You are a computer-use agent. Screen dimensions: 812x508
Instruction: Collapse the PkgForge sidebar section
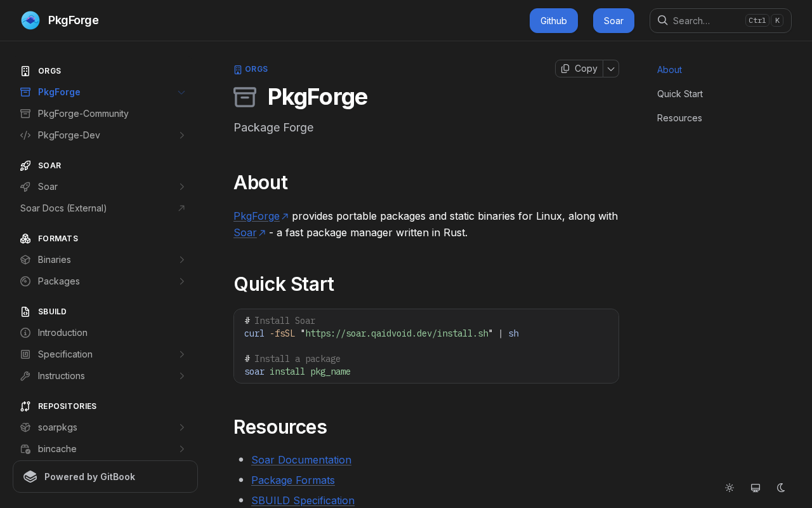coord(181,92)
